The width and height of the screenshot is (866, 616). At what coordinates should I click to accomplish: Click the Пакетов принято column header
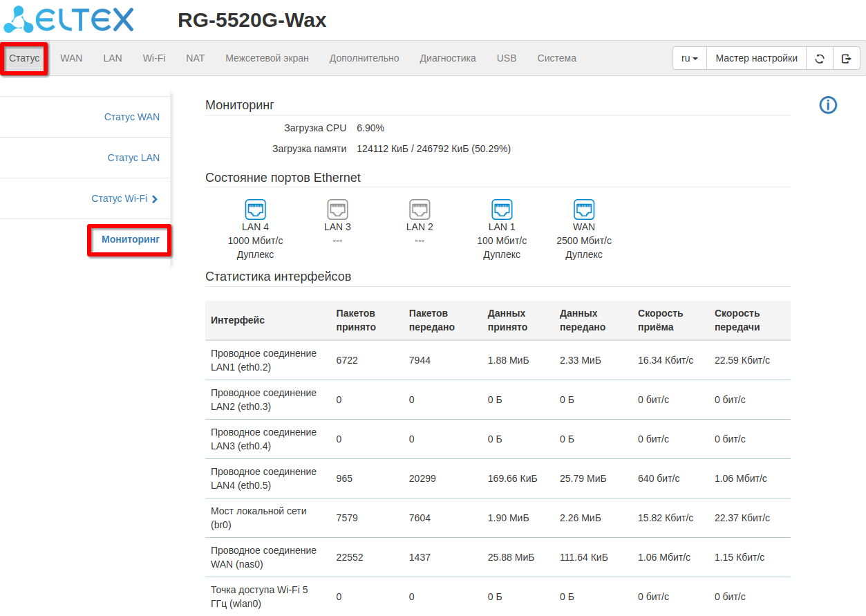pyautogui.click(x=356, y=320)
